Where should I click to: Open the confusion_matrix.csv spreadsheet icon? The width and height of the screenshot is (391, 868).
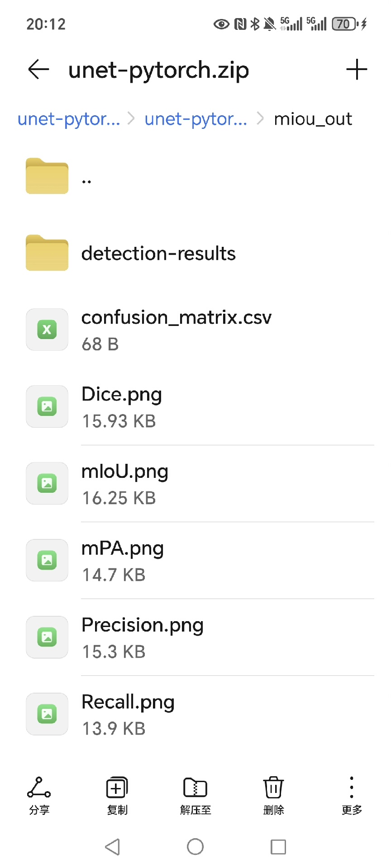(x=47, y=330)
